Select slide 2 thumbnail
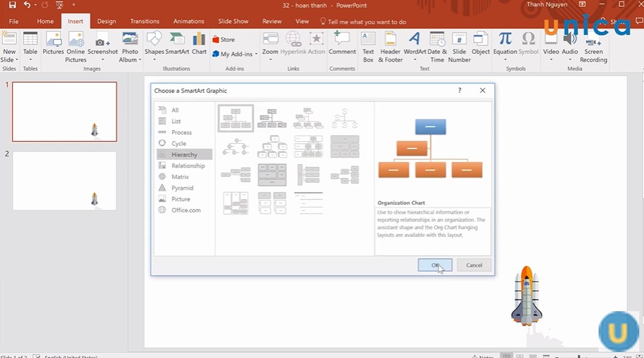644x358 pixels. pos(64,180)
